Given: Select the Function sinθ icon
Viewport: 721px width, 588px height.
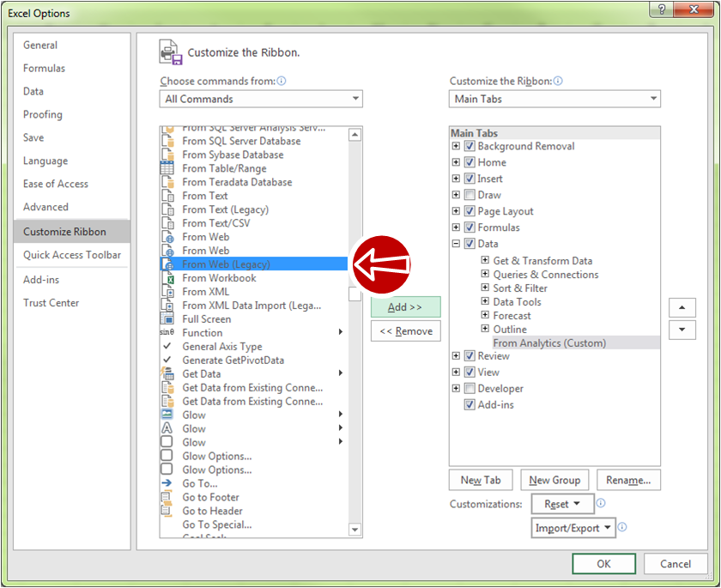Looking at the screenshot, I should point(167,333).
